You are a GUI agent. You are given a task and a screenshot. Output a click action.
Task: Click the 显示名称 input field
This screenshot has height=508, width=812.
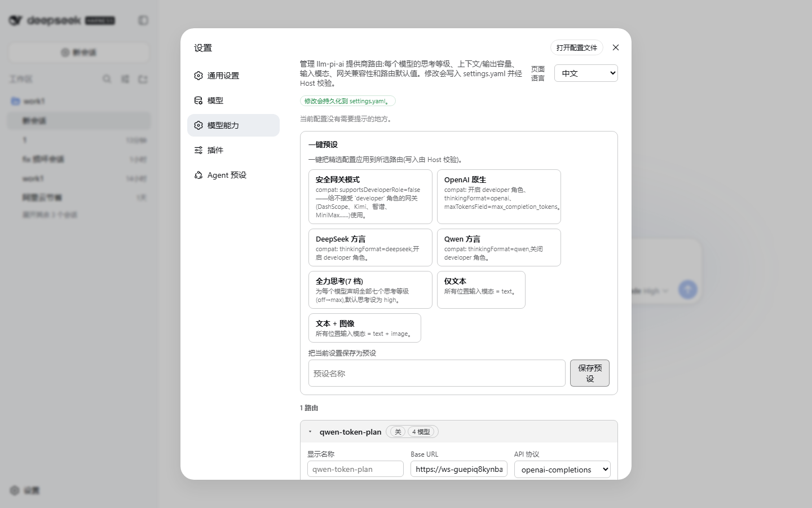coord(355,469)
